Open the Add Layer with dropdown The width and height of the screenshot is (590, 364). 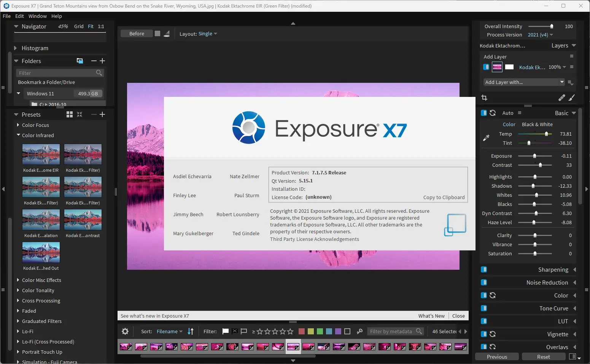click(x=524, y=82)
